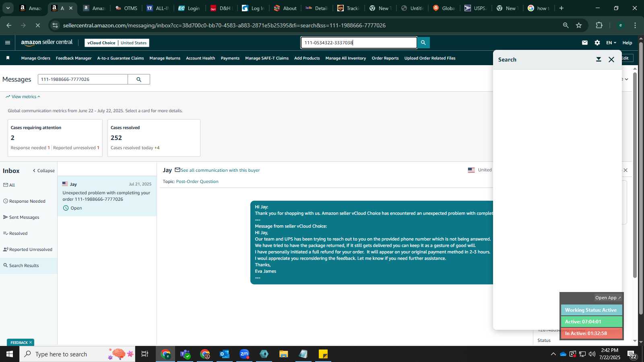Open Windows Start menu

coord(10,354)
